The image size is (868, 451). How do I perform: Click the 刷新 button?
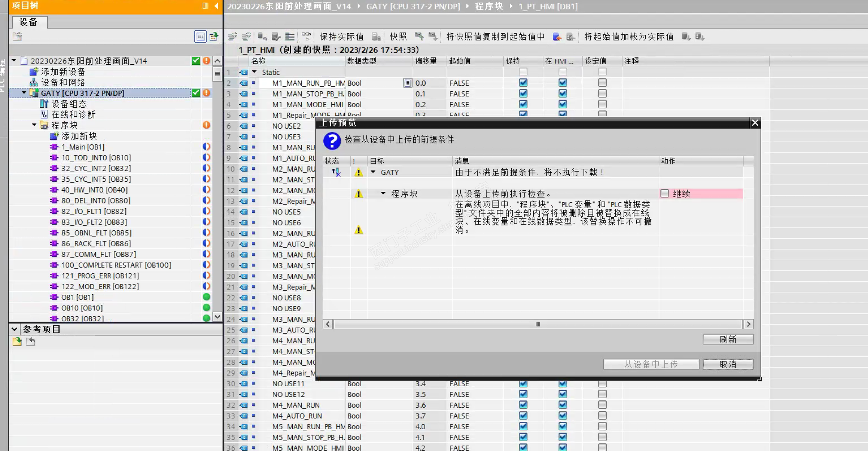(728, 339)
